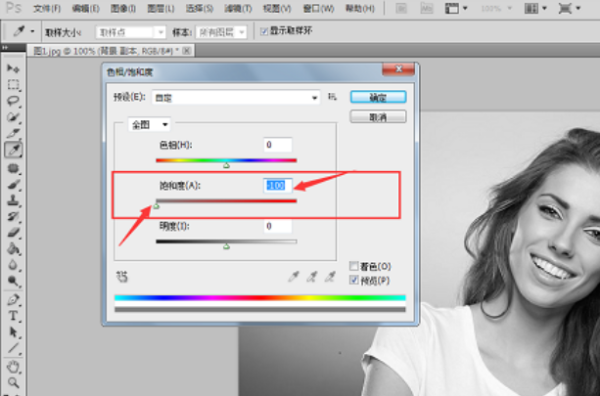The image size is (600, 396).
Task: Select the Clone Stamp tool
Action: coord(13,200)
